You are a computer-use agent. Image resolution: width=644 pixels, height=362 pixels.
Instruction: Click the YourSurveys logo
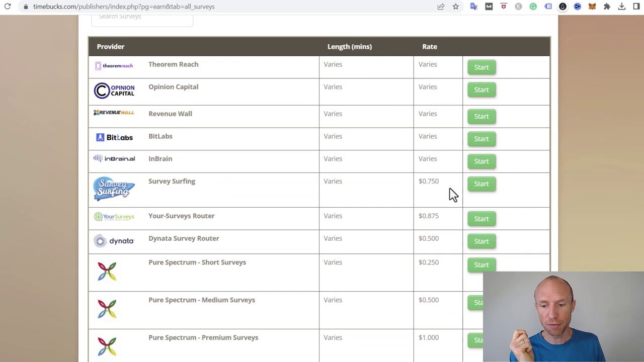114,217
